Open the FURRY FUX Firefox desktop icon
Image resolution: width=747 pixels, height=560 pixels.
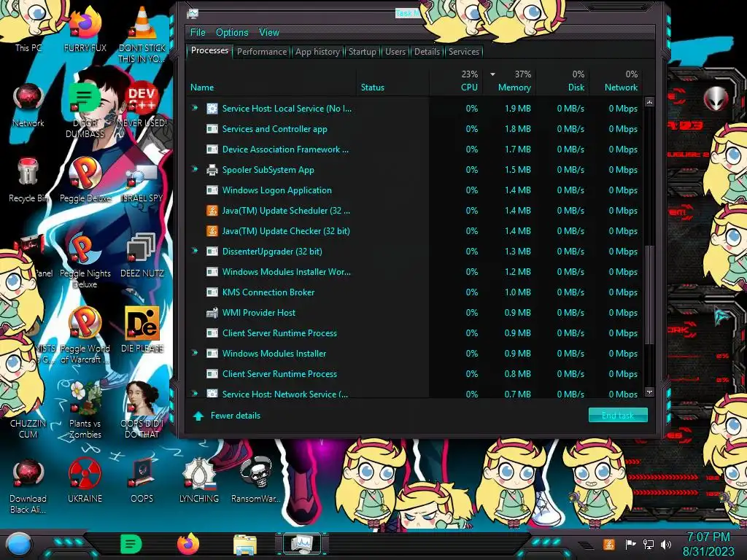pos(85,30)
